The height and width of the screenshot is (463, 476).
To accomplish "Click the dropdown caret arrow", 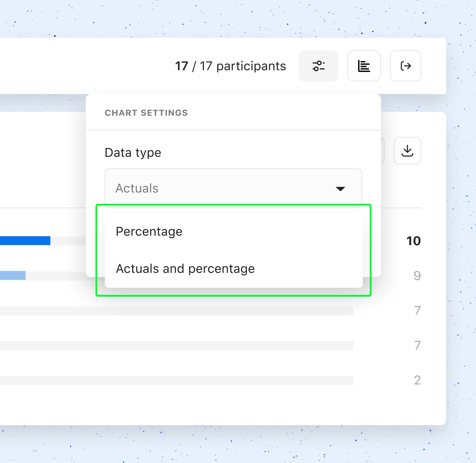I will pos(340,189).
